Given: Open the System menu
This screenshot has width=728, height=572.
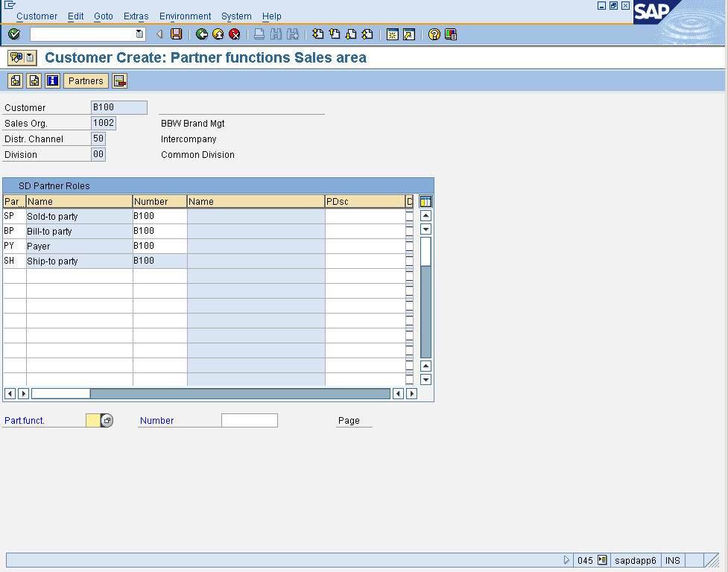Looking at the screenshot, I should coord(236,16).
